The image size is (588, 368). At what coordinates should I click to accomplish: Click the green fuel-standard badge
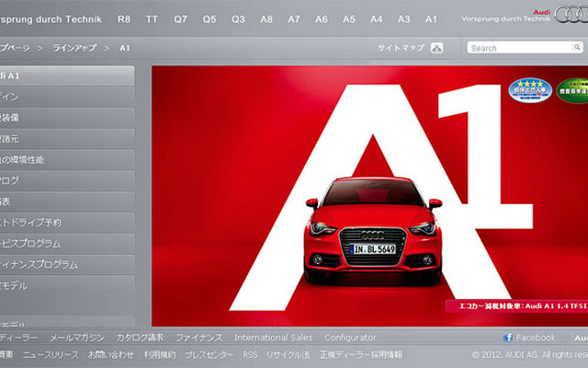tap(572, 90)
